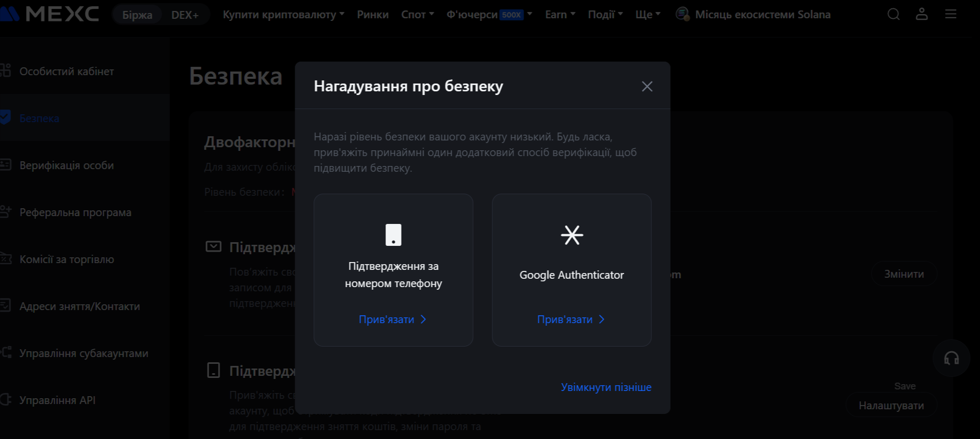This screenshot has height=439, width=980.
Task: Click the Управління субакаунтами sidebar icon
Action: point(5,352)
